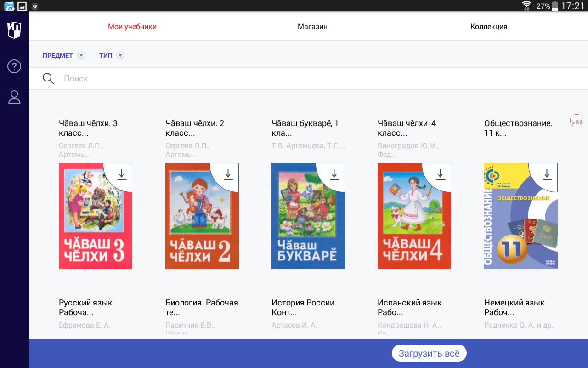
Task: Tap the Wi-Fi status icon
Action: [526, 6]
